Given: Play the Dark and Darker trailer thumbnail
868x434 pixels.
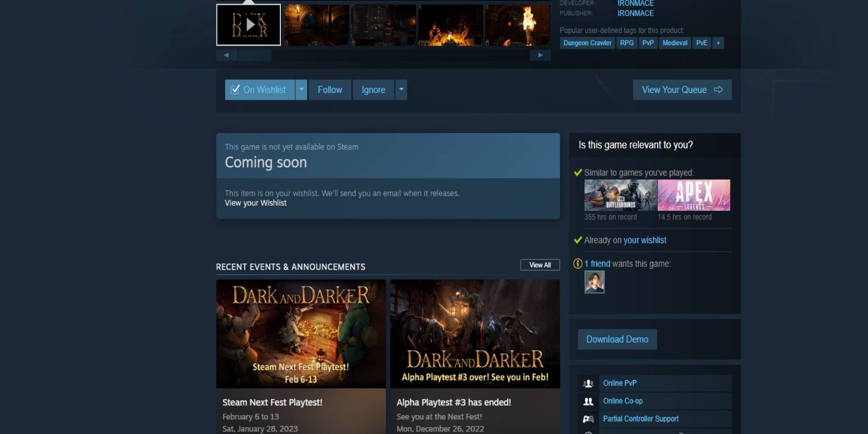Looking at the screenshot, I should coord(249,25).
